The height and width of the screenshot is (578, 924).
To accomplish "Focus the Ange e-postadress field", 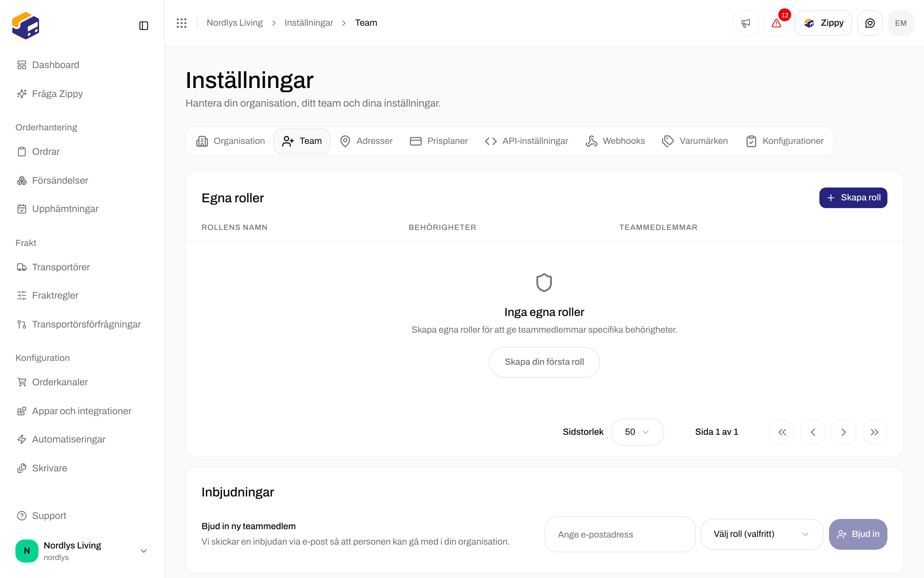I will 620,534.
